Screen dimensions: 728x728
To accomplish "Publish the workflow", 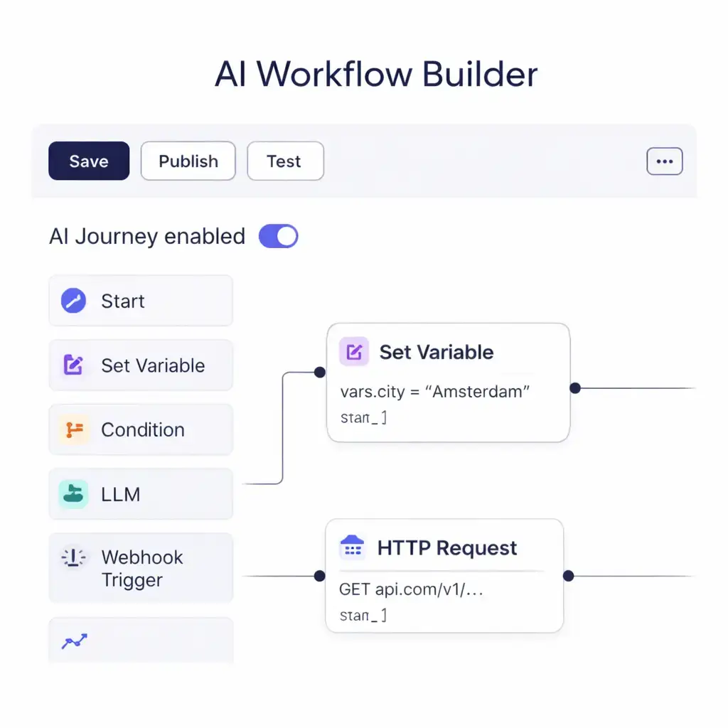I will click(188, 161).
